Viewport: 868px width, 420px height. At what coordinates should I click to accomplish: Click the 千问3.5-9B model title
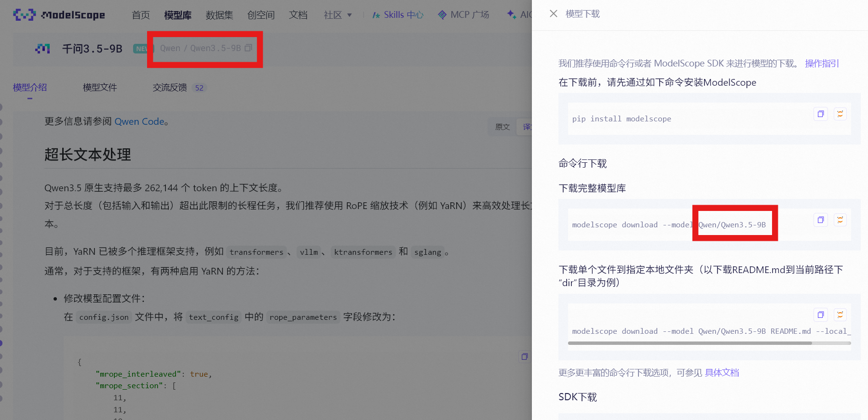92,49
